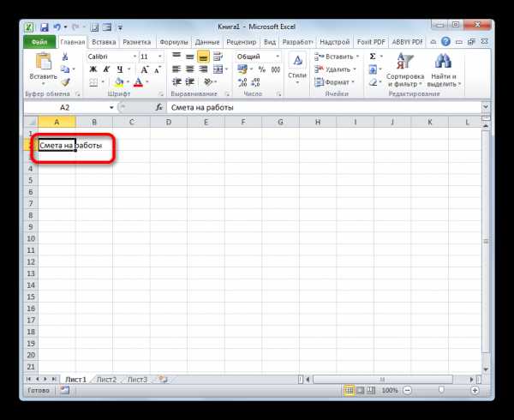Click the zoom in plus button

click(475, 391)
